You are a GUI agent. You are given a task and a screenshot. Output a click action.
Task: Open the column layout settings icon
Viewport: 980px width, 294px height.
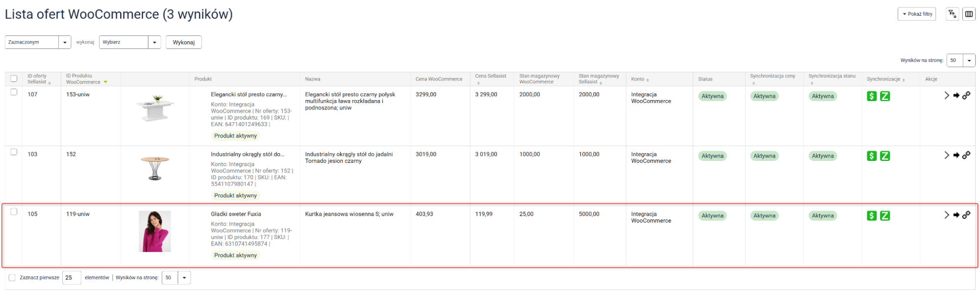(969, 14)
